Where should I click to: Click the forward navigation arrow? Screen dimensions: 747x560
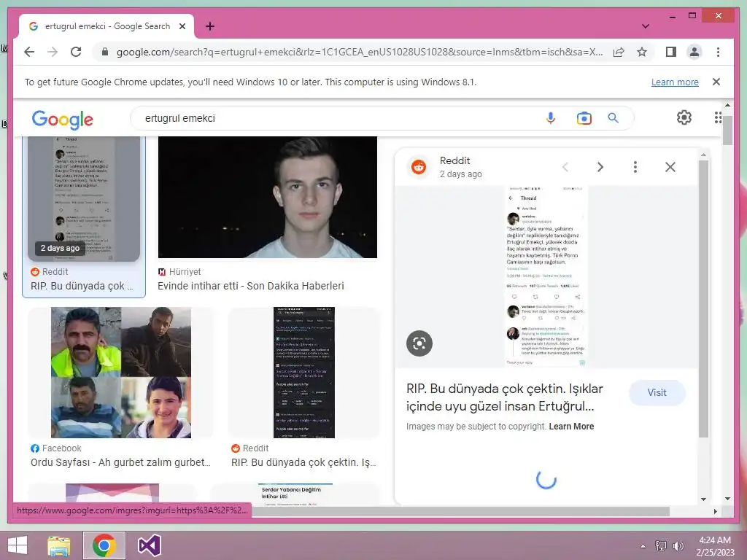click(x=53, y=52)
